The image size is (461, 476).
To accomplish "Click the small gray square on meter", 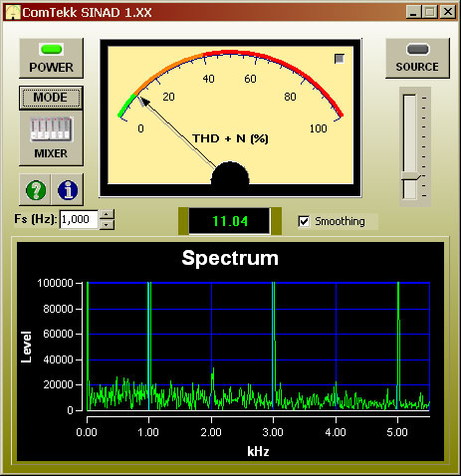I will (x=340, y=59).
